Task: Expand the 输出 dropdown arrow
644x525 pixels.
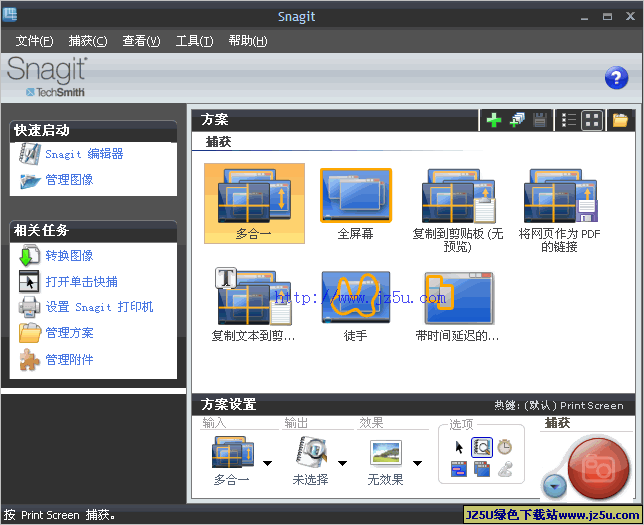Action: [x=343, y=463]
